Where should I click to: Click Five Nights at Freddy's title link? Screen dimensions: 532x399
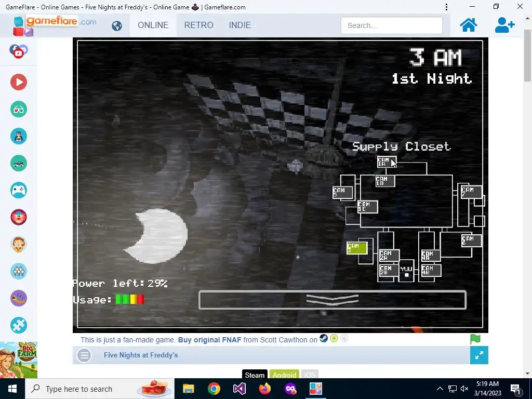(141, 355)
